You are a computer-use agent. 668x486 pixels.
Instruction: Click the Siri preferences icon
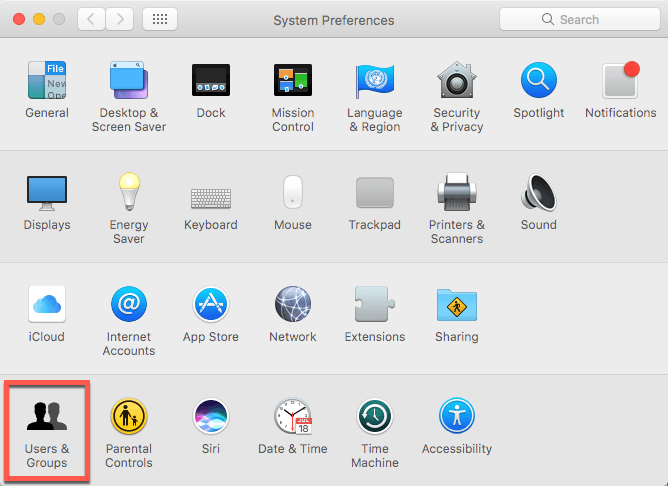click(211, 417)
